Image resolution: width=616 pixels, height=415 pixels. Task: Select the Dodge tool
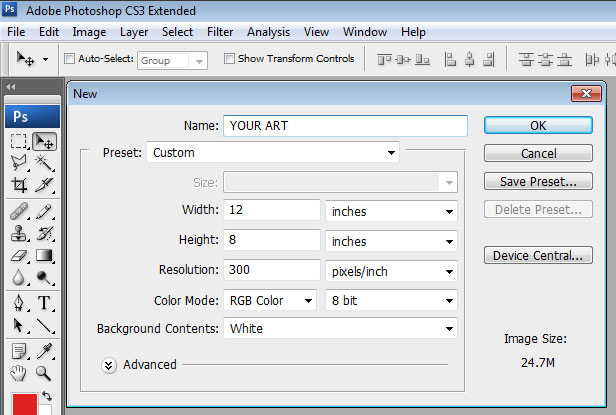pos(44,277)
